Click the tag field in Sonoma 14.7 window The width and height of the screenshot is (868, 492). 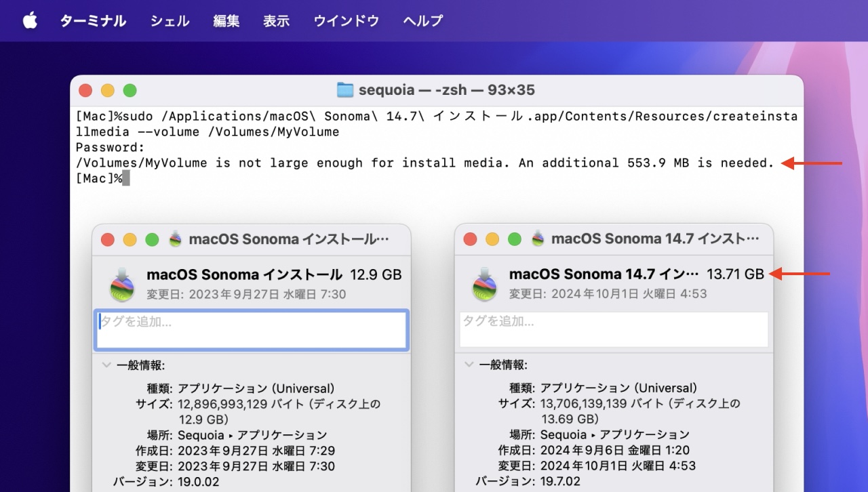tap(614, 330)
